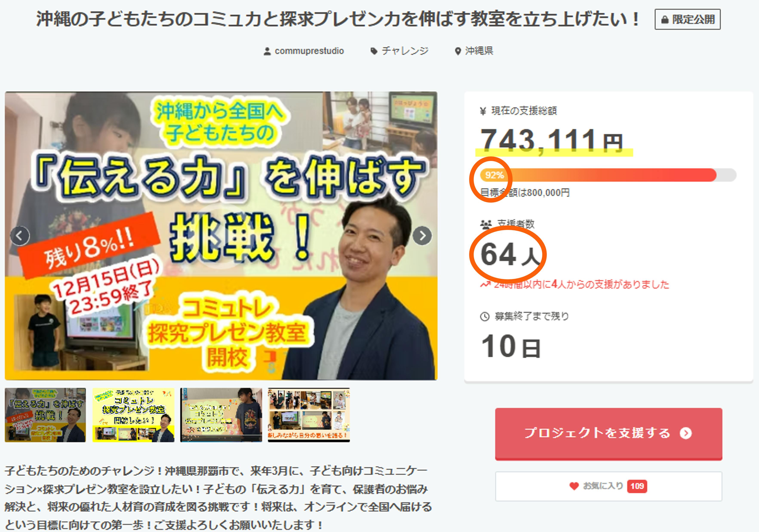
Task: Click the lock icon in 限定公開 badge
Action: (665, 20)
